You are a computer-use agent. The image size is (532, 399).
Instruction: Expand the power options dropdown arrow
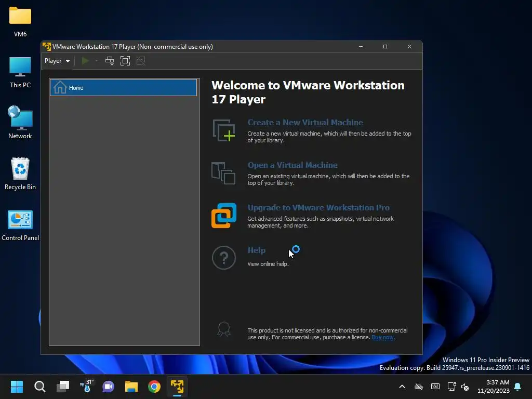[x=97, y=61]
